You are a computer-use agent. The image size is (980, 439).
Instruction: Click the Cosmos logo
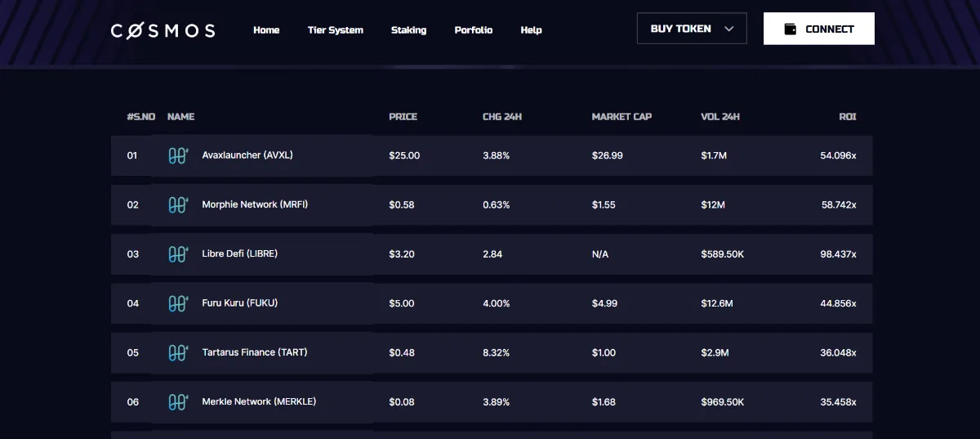163,30
